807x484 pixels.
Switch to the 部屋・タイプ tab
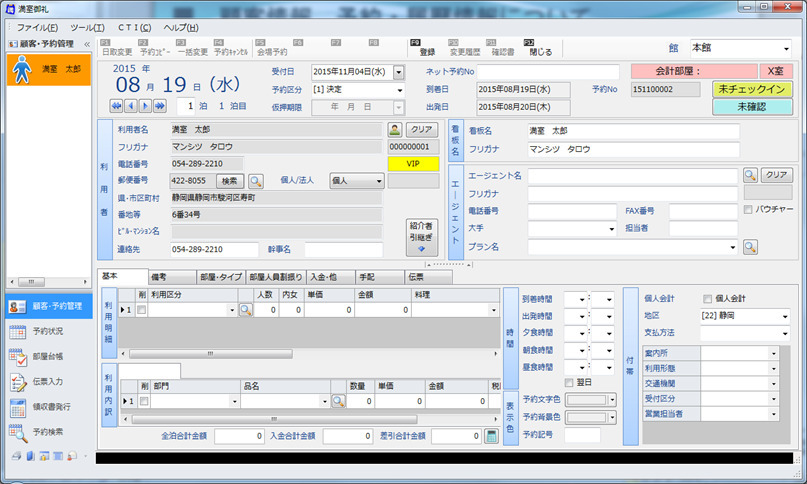(x=221, y=278)
